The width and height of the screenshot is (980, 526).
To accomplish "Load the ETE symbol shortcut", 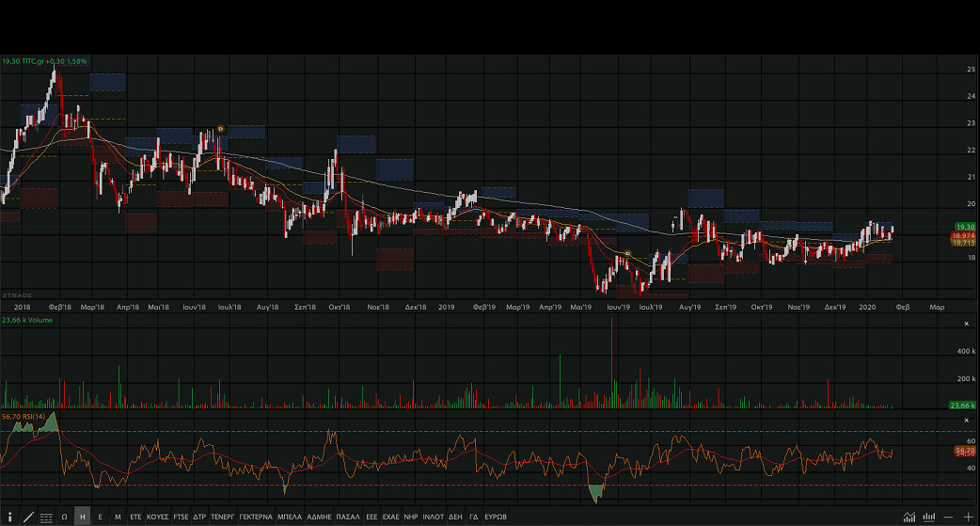I will tap(135, 517).
